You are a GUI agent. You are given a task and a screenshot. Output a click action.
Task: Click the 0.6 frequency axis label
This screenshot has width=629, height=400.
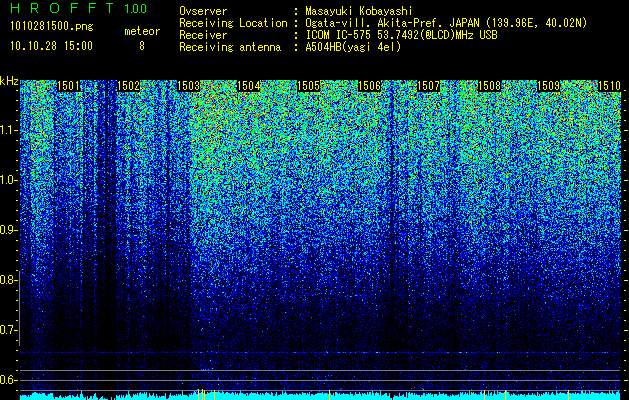[7, 380]
